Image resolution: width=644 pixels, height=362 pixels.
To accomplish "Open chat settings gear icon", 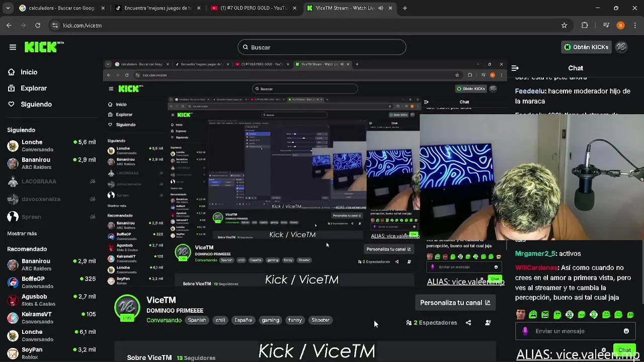I will coord(604,350).
